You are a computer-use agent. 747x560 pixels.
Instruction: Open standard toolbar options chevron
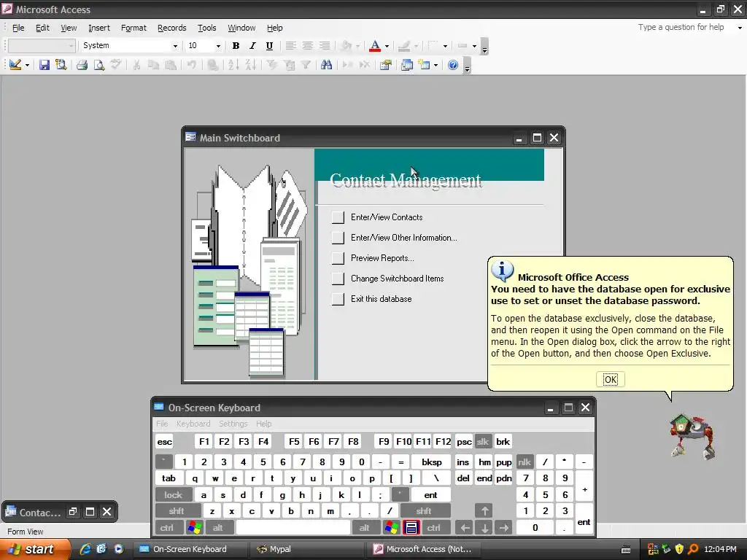[468, 65]
